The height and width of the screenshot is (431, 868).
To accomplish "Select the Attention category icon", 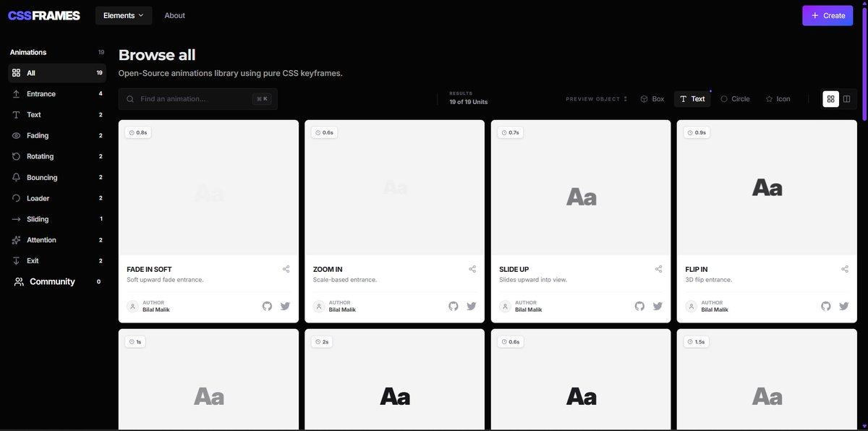I will point(15,239).
